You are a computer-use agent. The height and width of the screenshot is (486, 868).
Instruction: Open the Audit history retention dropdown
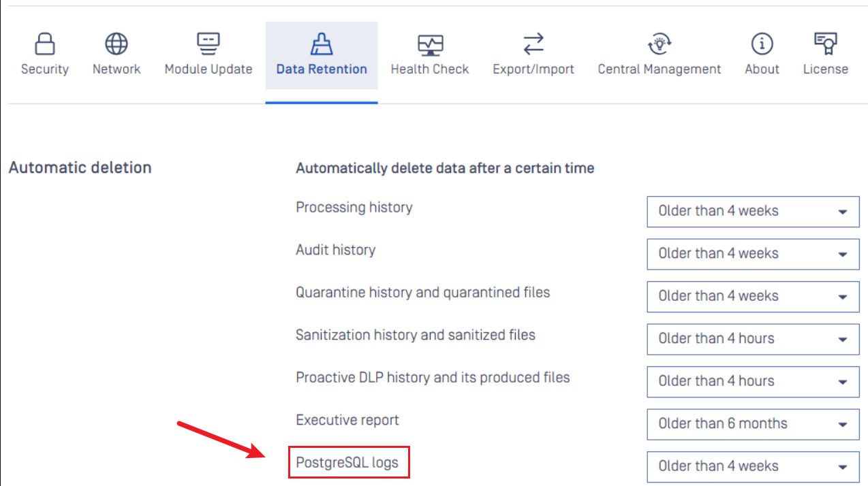click(x=753, y=254)
